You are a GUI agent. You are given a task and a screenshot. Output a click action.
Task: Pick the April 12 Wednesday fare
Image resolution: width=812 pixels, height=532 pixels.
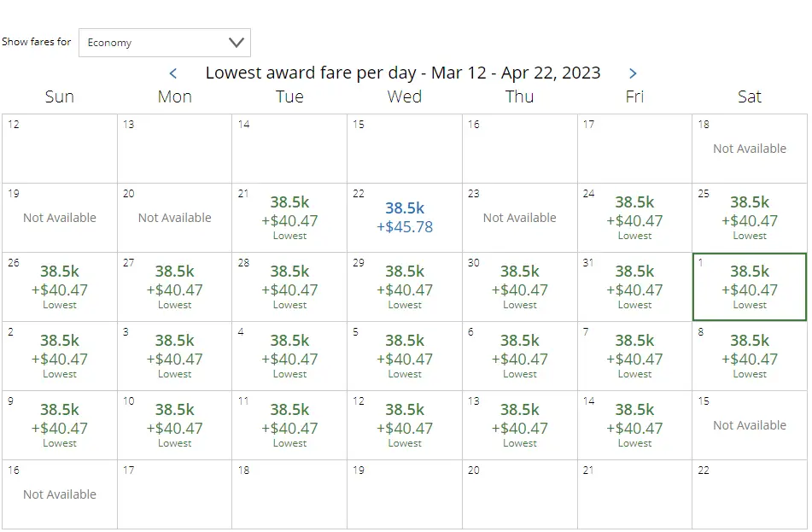[x=405, y=425]
